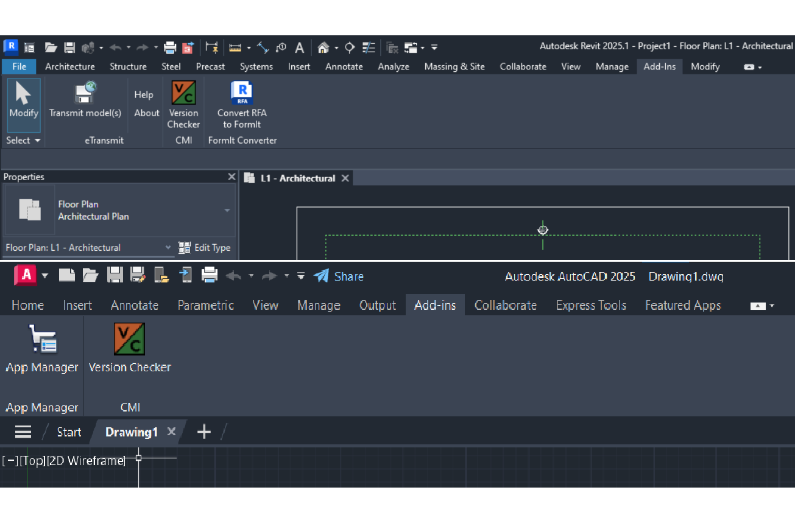
Task: Launch Transmit model(s) in eTransmit panel
Action: pos(85,101)
